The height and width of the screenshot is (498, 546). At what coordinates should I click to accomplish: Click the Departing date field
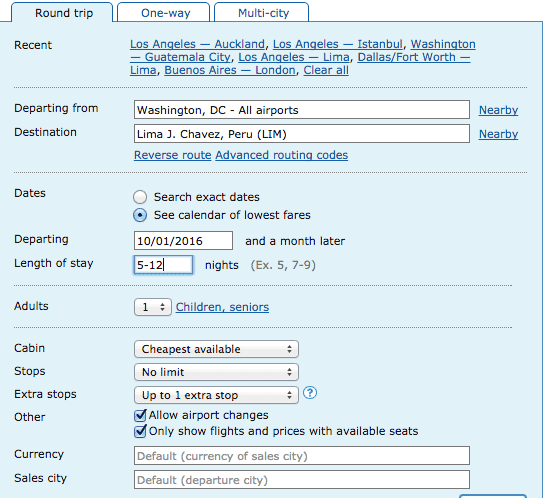click(x=184, y=241)
